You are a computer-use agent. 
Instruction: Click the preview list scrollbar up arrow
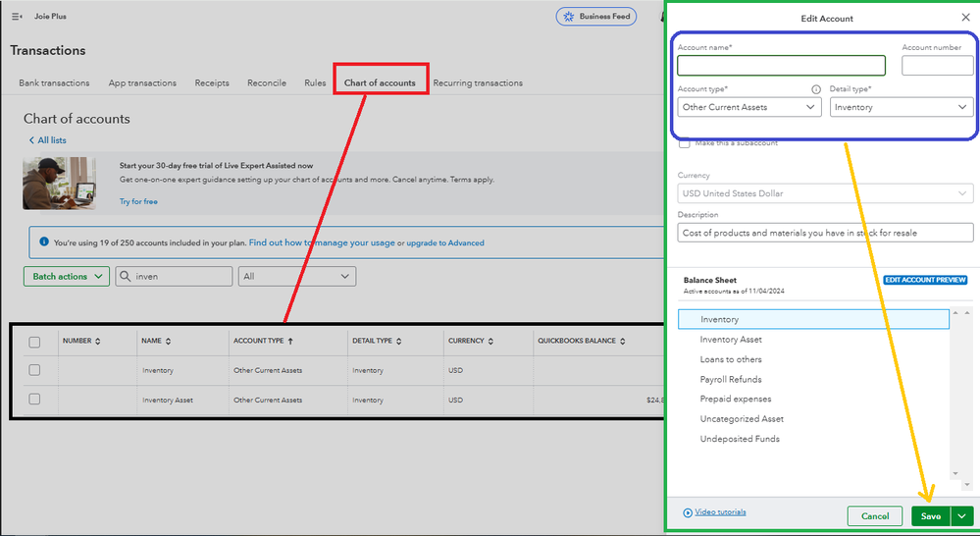(x=955, y=313)
